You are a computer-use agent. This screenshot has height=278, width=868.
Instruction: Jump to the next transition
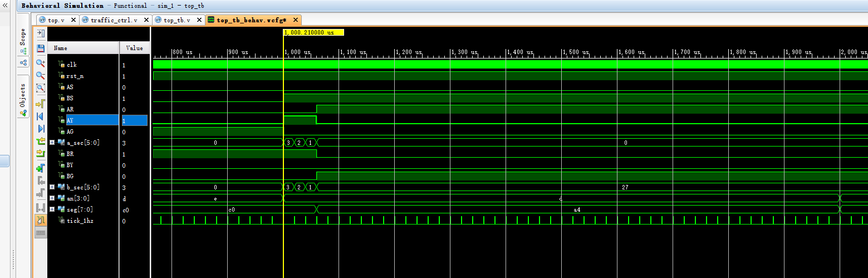coord(41,153)
